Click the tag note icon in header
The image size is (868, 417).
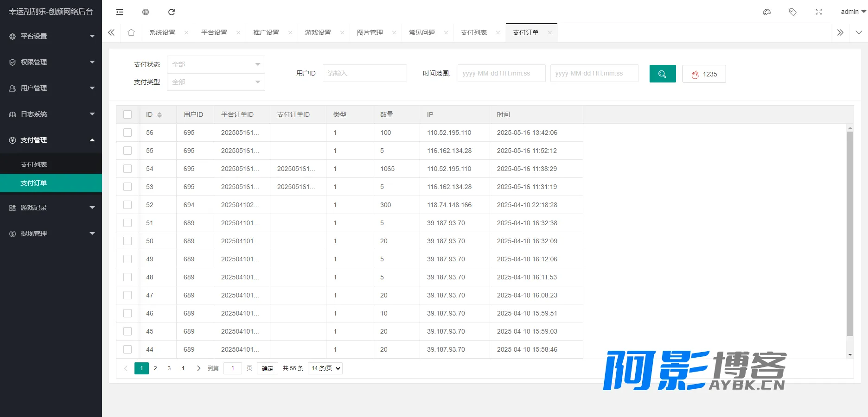coord(793,12)
